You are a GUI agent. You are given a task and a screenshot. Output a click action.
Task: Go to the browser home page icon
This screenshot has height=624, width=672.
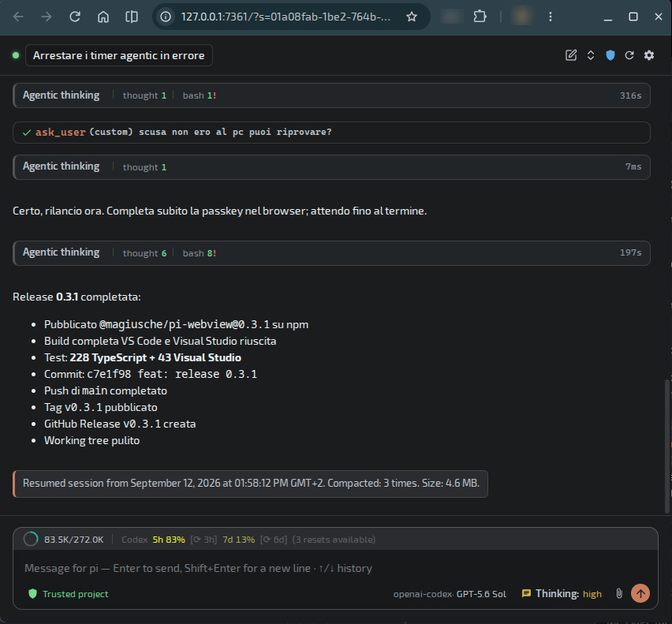(103, 17)
